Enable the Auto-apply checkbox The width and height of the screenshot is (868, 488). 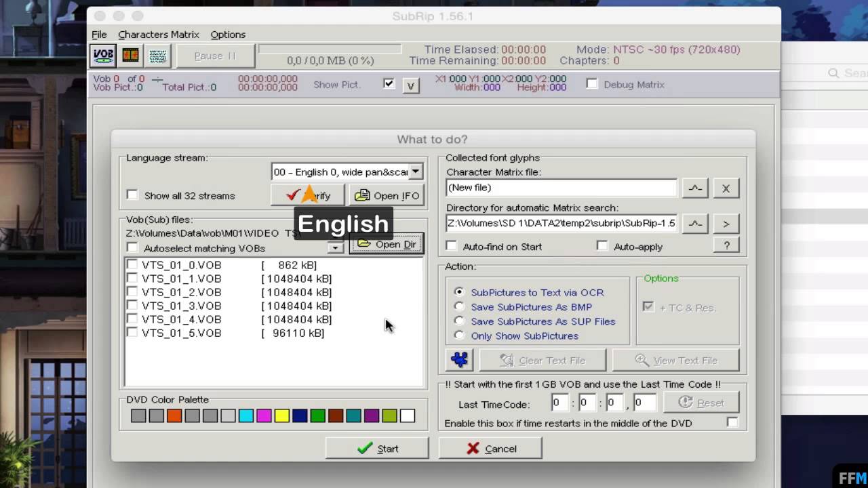[602, 246]
